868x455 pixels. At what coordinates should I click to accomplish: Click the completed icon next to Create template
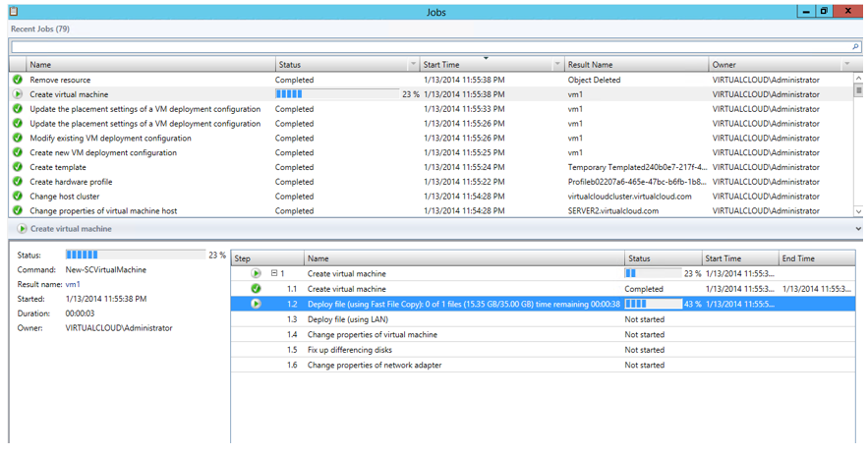pyautogui.click(x=18, y=167)
